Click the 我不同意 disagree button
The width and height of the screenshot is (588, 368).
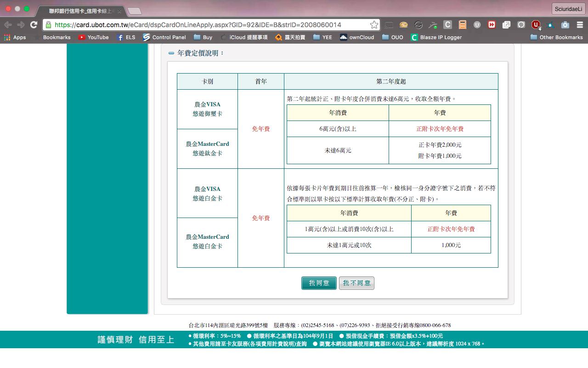click(356, 283)
